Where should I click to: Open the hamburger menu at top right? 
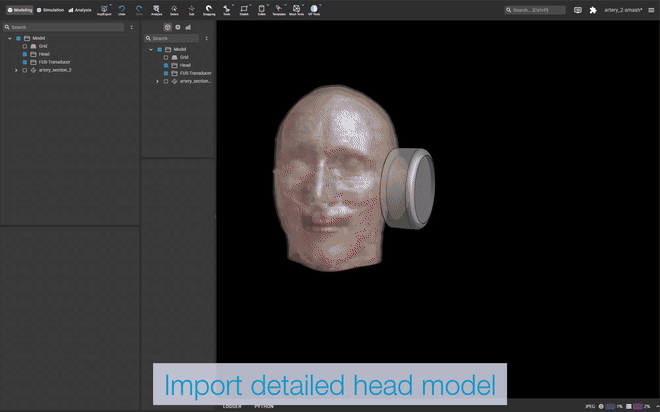pyautogui.click(x=652, y=10)
